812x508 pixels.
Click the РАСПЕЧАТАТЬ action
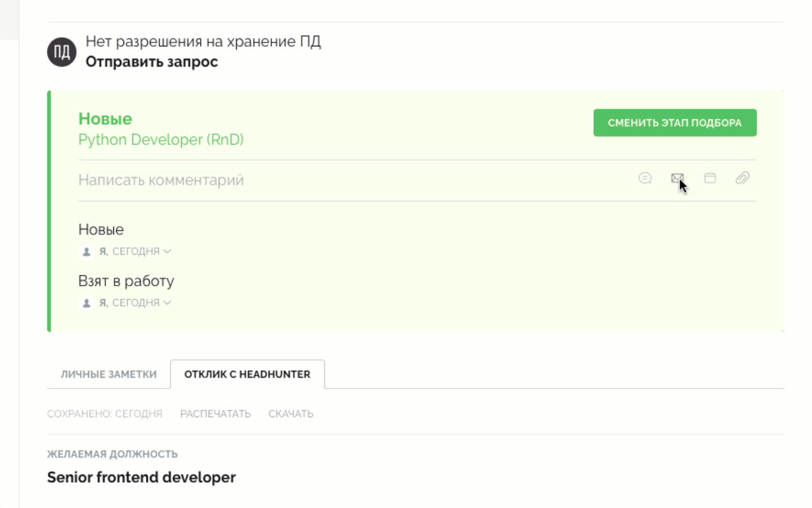click(215, 413)
